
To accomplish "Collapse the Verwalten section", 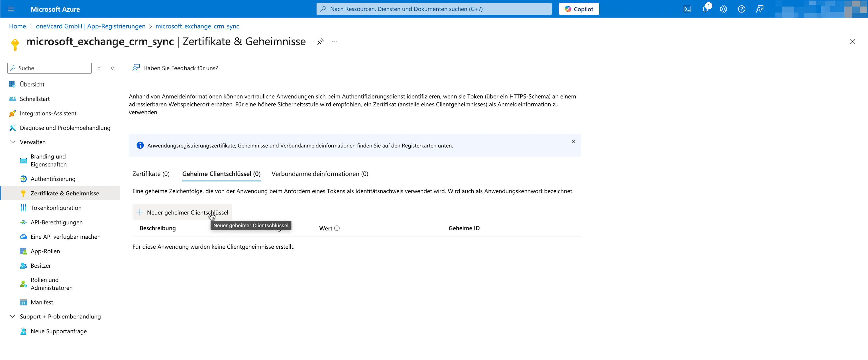I will pos(13,142).
